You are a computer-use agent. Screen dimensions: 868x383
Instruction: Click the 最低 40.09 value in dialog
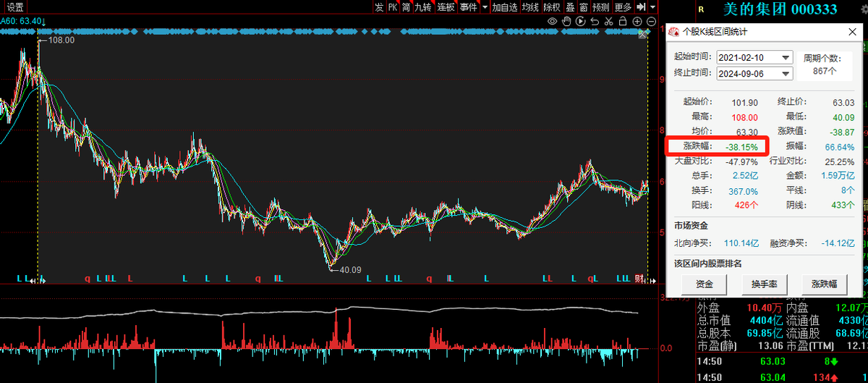[843, 117]
